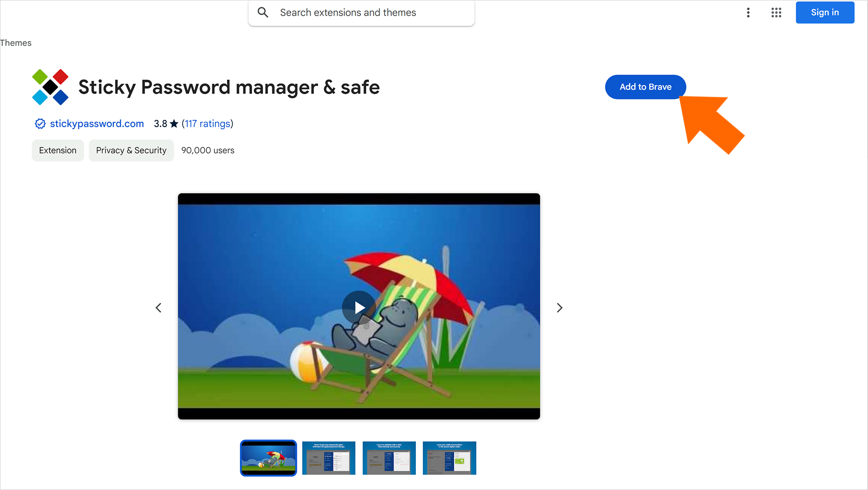Go to next screenshot with right chevron
868x490 pixels.
click(x=559, y=308)
